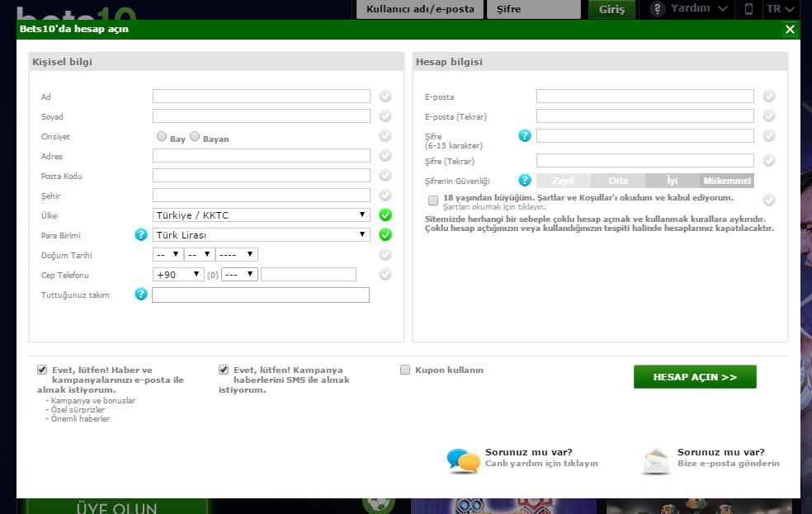Click the grey check beside E-posta (Tekrar)
812x514 pixels.
pyautogui.click(x=769, y=116)
